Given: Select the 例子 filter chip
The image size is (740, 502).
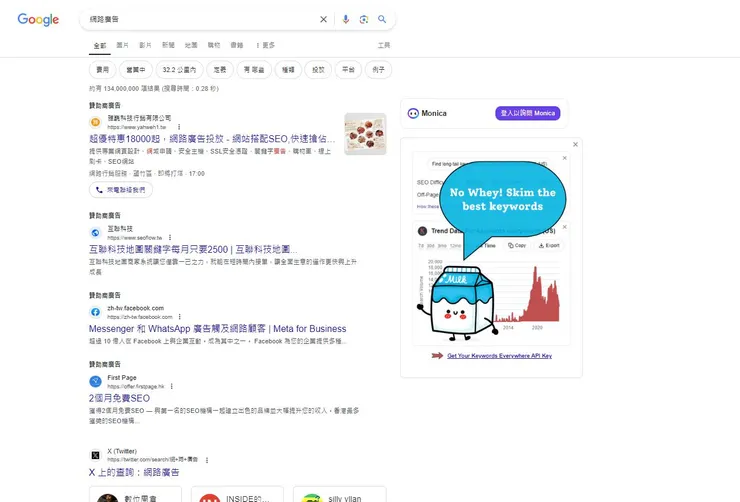Looking at the screenshot, I should [x=378, y=70].
